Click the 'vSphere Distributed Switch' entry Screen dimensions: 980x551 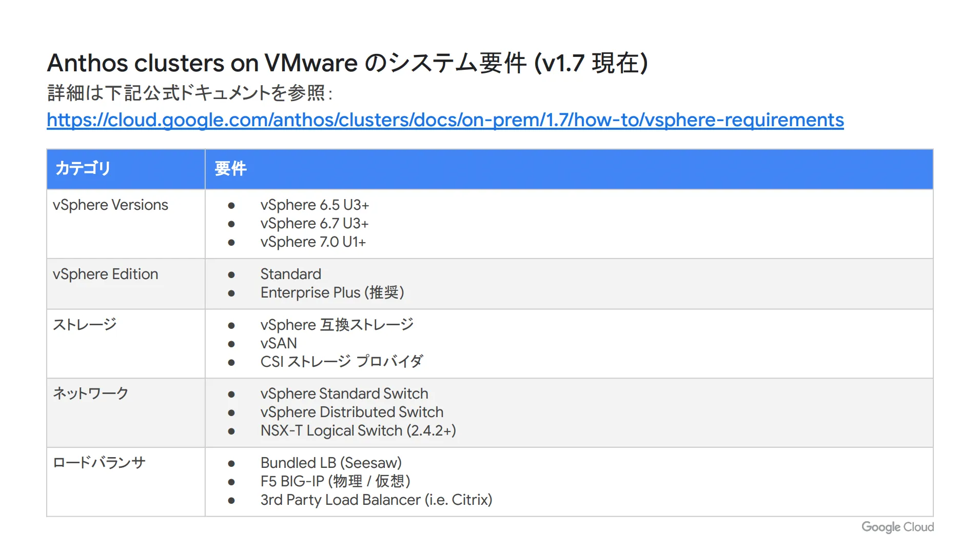pos(352,412)
